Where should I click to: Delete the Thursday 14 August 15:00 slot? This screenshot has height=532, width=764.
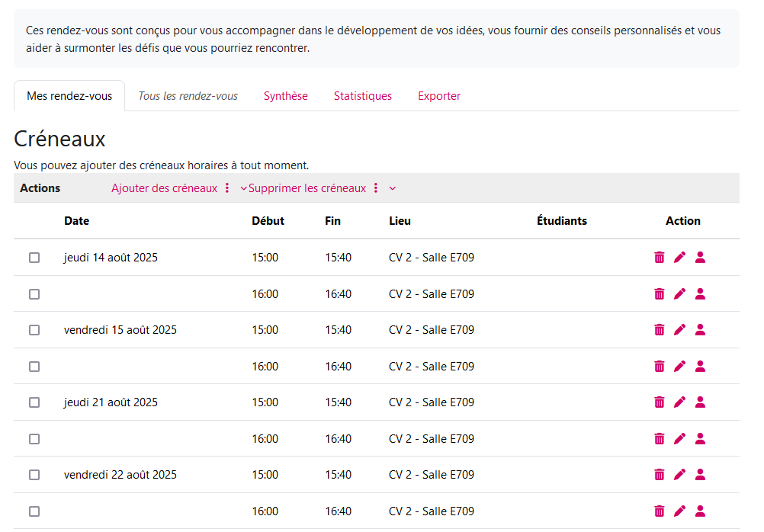(660, 258)
